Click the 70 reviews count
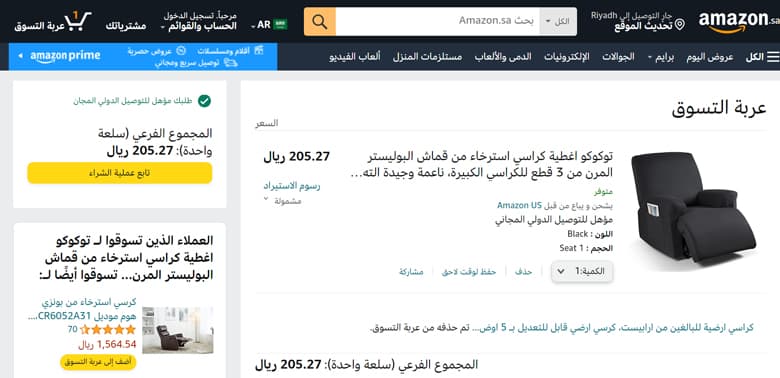The image size is (780, 378). [73, 329]
